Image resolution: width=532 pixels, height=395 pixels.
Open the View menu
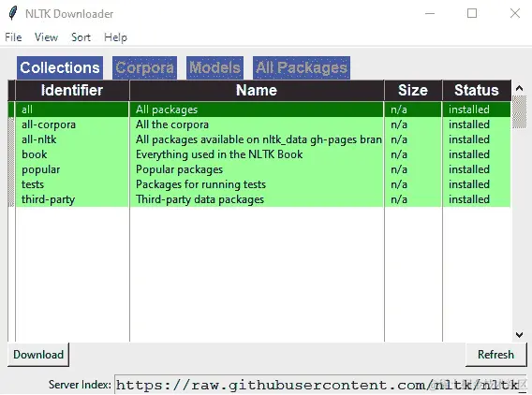[46, 37]
